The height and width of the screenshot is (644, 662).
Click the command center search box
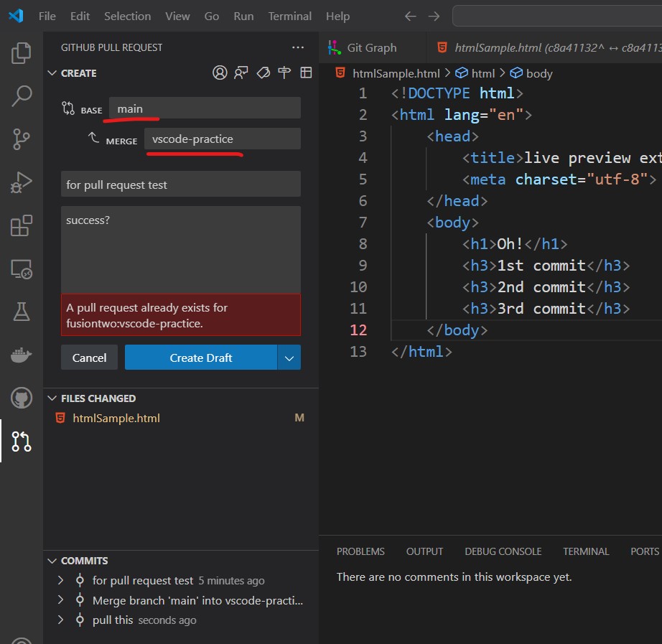point(557,16)
